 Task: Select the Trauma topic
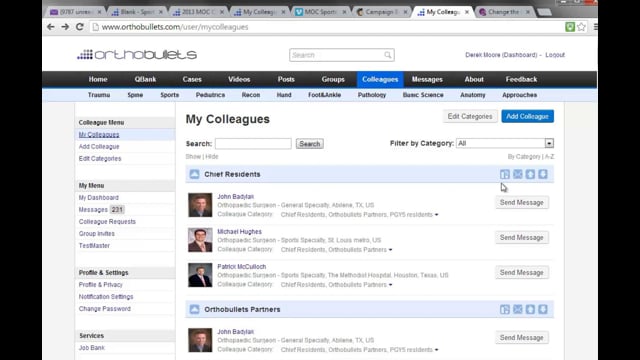coord(99,95)
